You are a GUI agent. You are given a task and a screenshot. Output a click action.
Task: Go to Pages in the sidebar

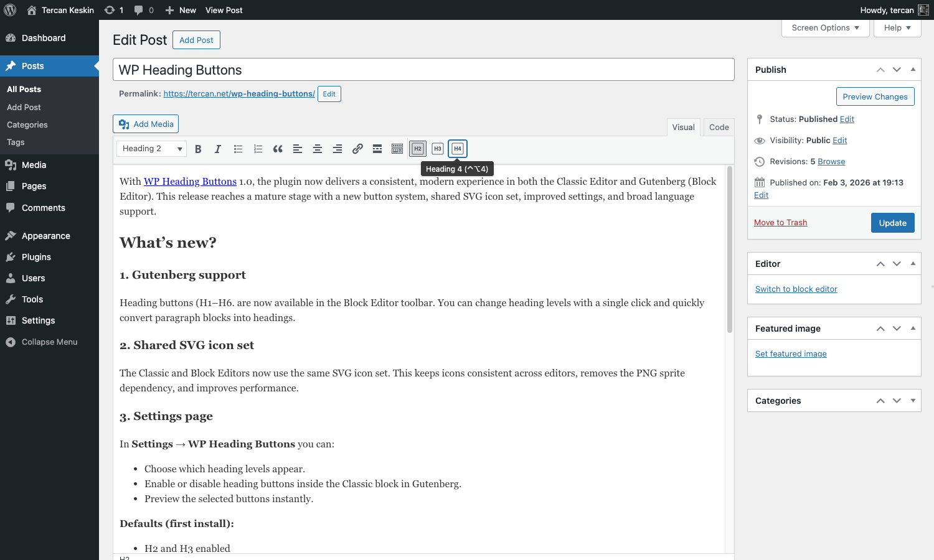pyautogui.click(x=49, y=186)
